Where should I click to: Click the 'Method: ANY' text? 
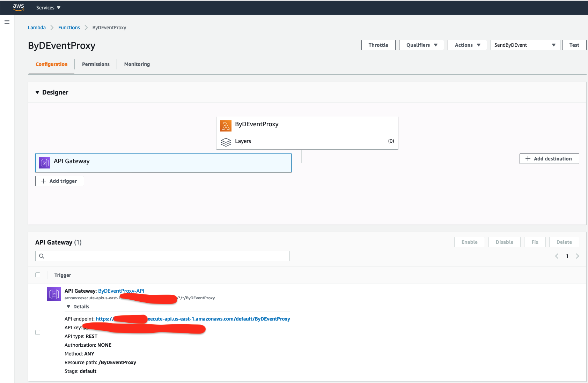click(79, 354)
